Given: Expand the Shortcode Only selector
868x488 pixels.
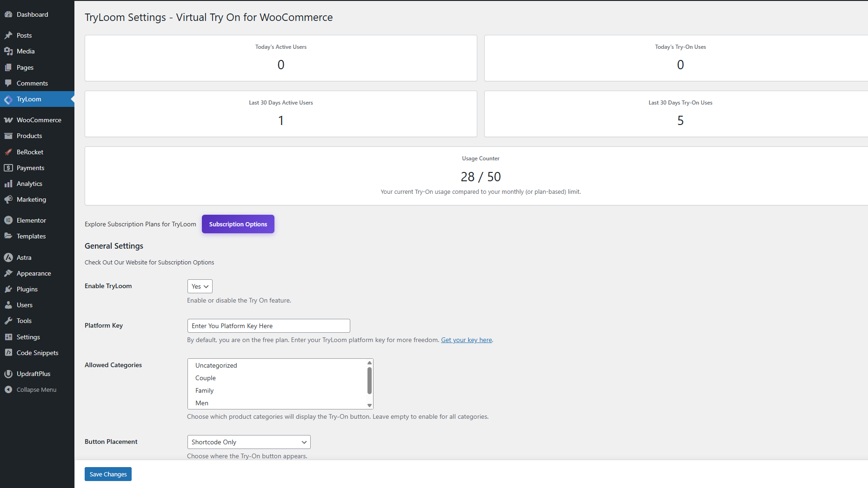Looking at the screenshot, I should coord(248,442).
